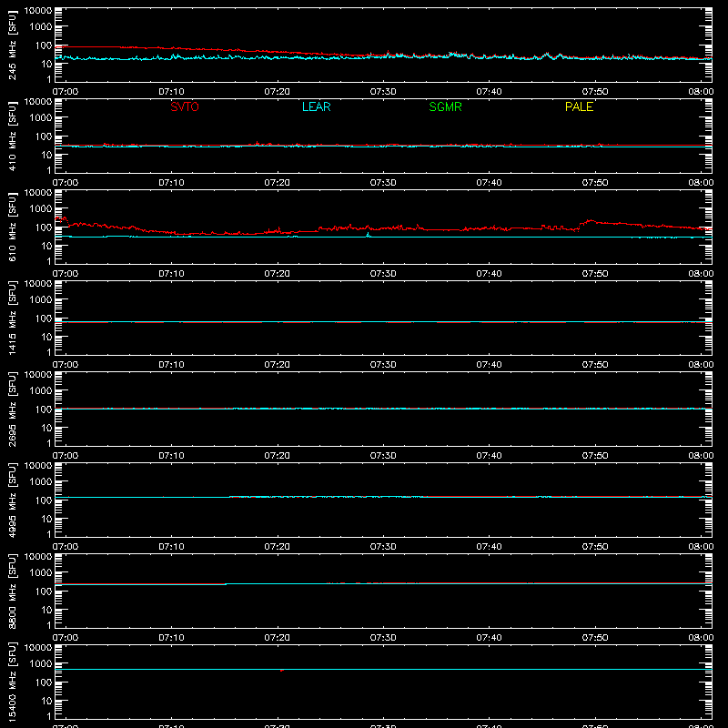Click the 245 MHz [SFU] axis title

coord(12,45)
